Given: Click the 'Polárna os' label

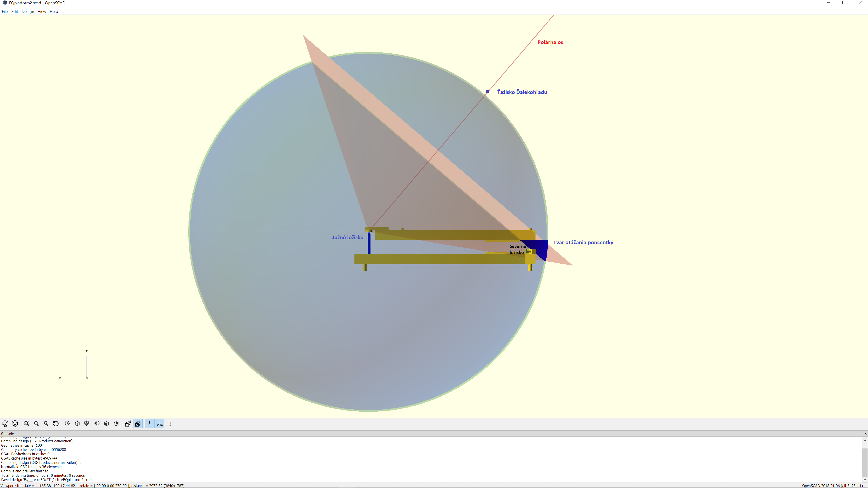Looking at the screenshot, I should (x=550, y=42).
